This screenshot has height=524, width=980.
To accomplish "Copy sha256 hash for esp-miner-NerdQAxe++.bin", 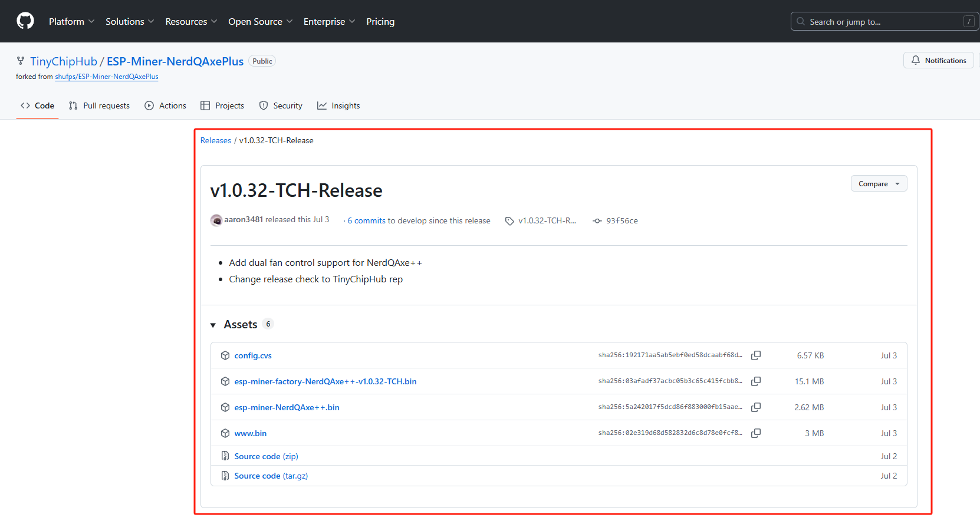I will [x=755, y=407].
